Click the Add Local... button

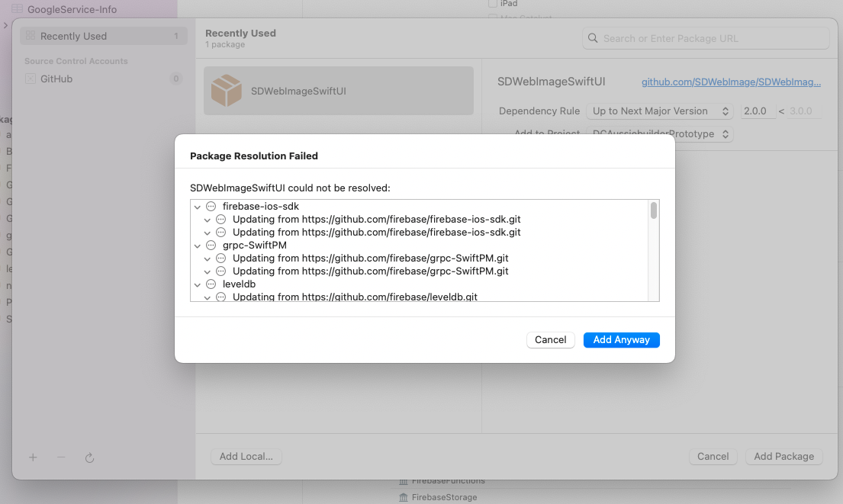pyautogui.click(x=246, y=456)
